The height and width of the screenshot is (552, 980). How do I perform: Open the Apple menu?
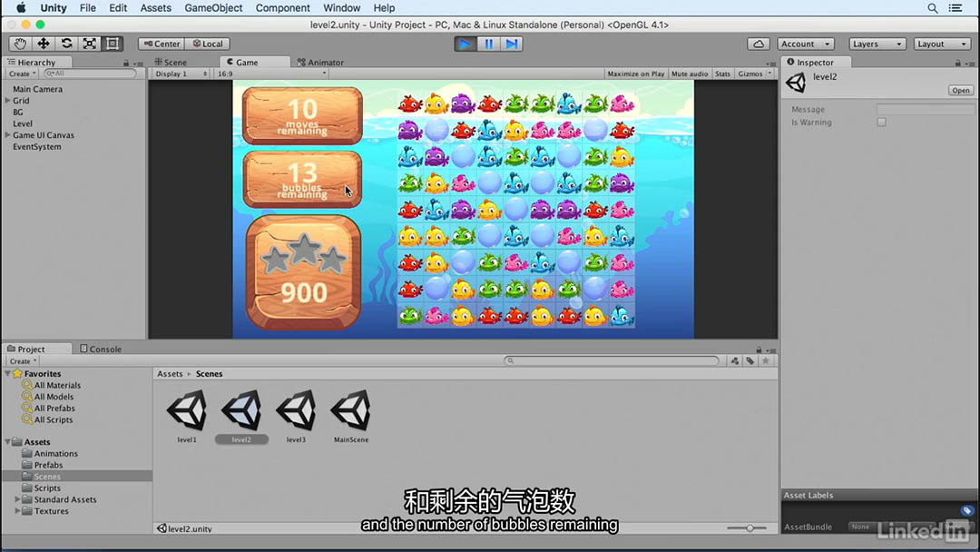tap(21, 8)
